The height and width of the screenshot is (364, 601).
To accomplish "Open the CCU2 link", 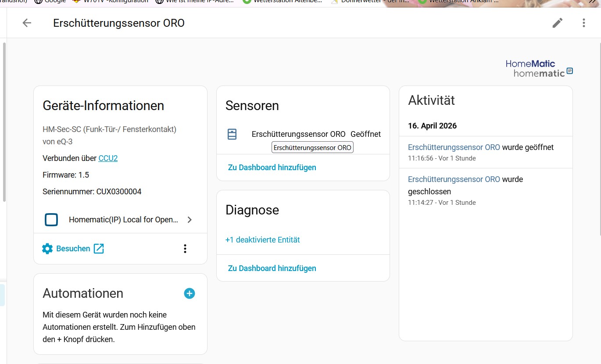I will 108,158.
